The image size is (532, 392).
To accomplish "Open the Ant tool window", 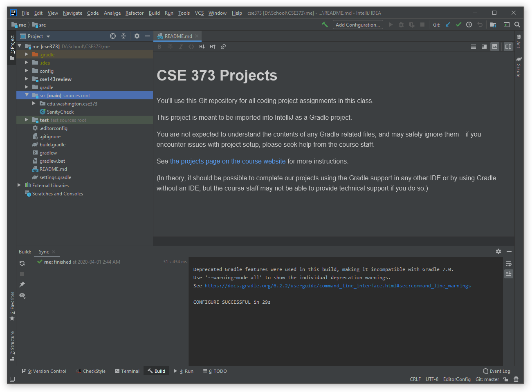I will pos(519,42).
